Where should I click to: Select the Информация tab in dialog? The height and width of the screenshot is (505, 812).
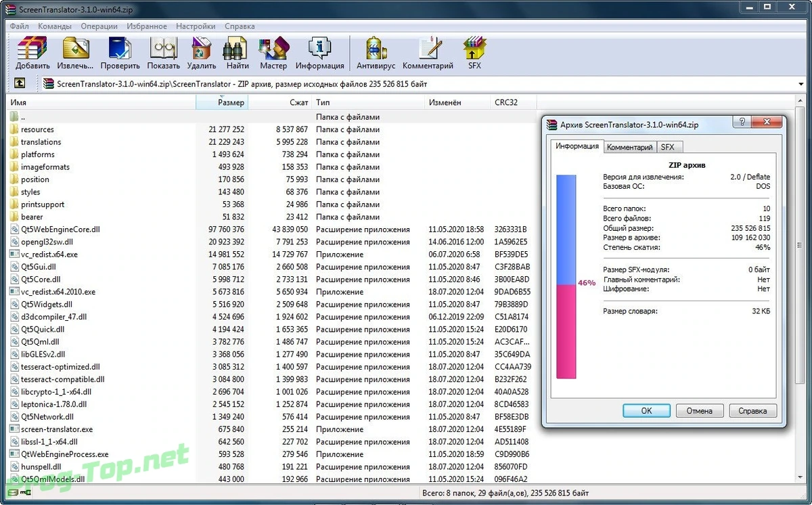point(577,146)
